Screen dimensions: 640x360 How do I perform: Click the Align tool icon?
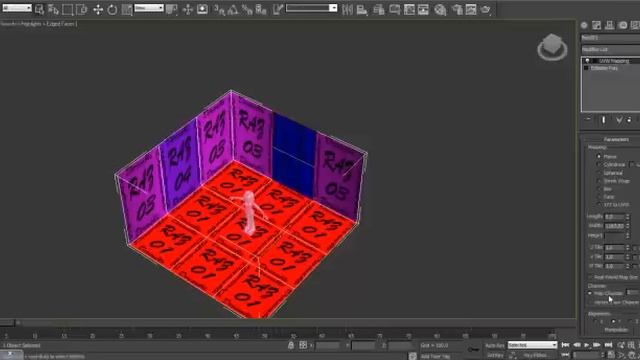(362, 9)
